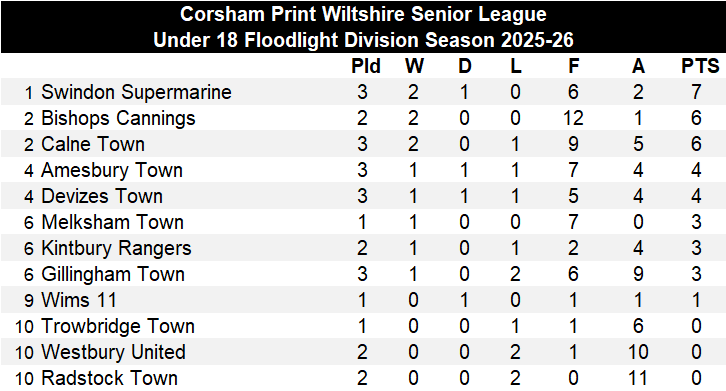Click the Bishops Cannings team name
The height and width of the screenshot is (391, 726).
pos(118,118)
